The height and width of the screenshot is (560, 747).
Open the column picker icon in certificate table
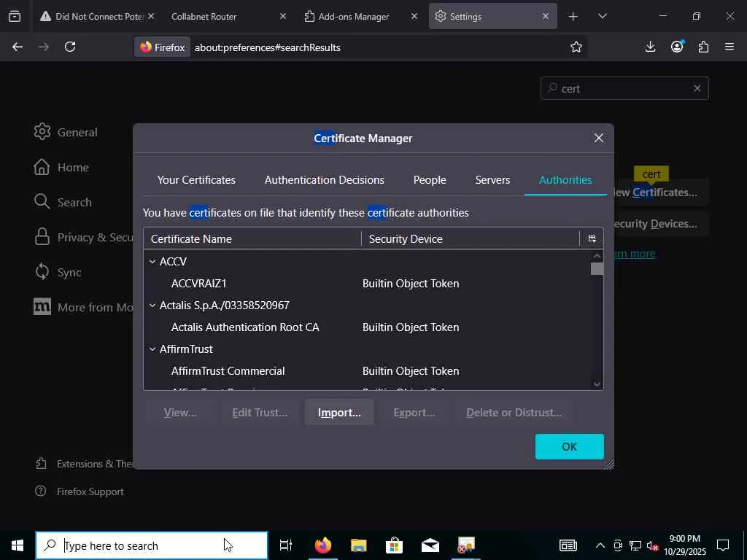[592, 238]
